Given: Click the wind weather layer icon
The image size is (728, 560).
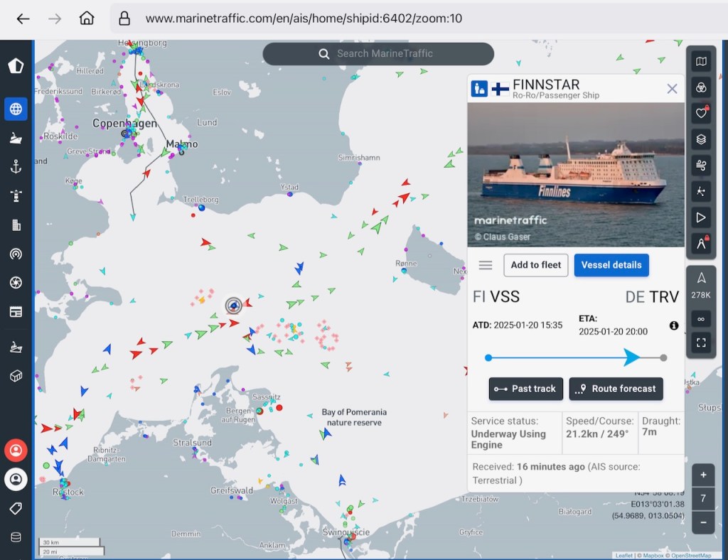Looking at the screenshot, I should click(701, 166).
